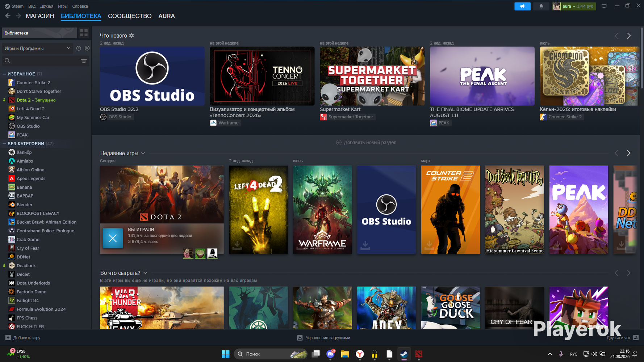Screen dimensions: 644x362
Task: Click the Dota 2 X stop button
Action: pos(113,238)
